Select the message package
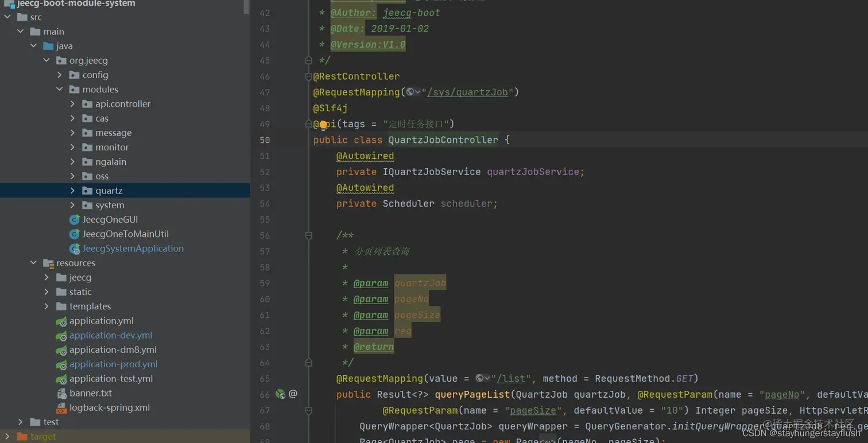The width and height of the screenshot is (868, 443). (114, 133)
